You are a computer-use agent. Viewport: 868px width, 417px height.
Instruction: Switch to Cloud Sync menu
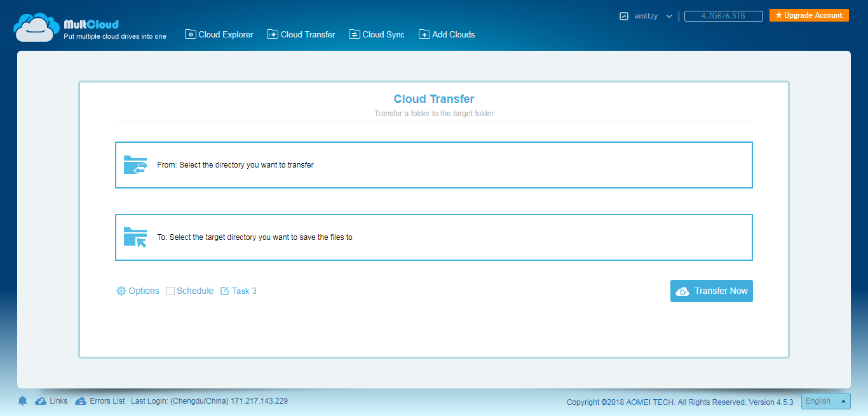coord(377,34)
